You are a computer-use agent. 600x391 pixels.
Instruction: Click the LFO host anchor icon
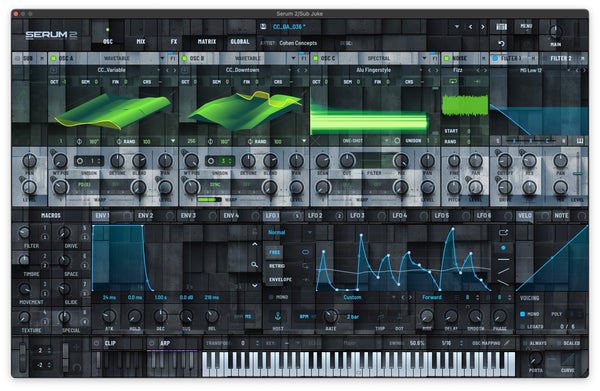[x=278, y=316]
